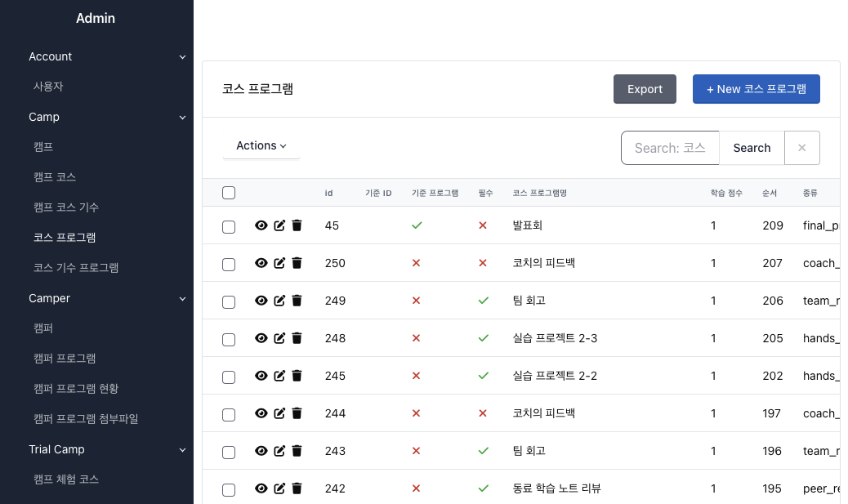Check the row checkbox for id 248

229,340
